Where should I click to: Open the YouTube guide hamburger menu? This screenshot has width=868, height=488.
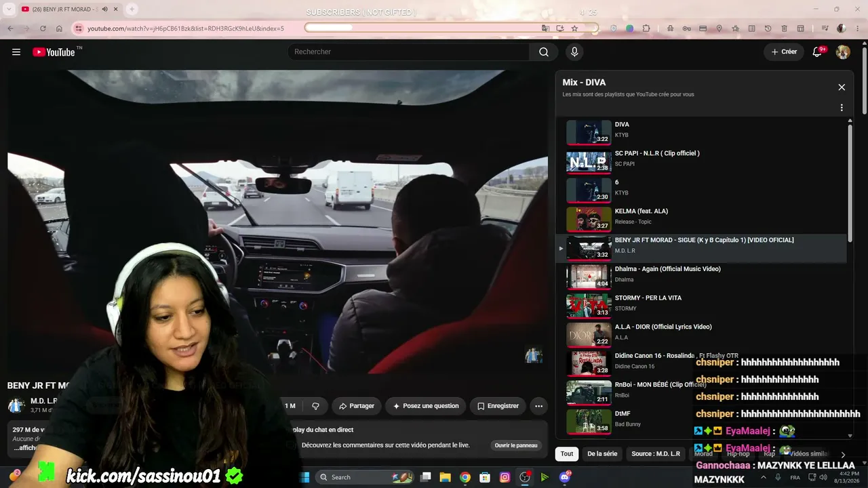click(16, 52)
